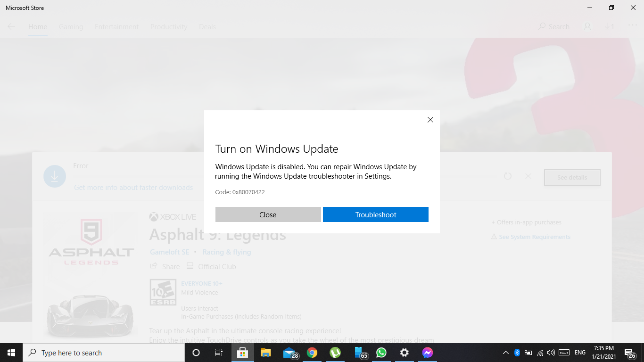644x362 pixels.
Task: Click the gray Close button in the dialog
Action: point(268,214)
